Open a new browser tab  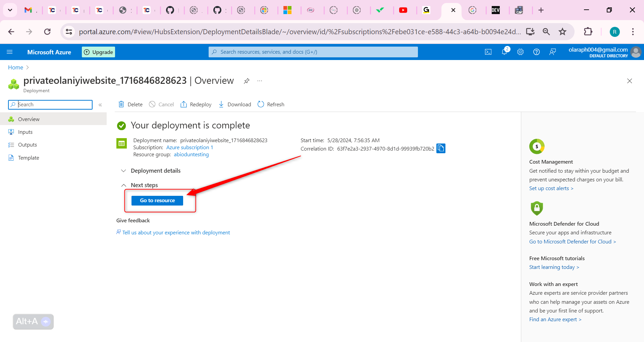tap(541, 10)
